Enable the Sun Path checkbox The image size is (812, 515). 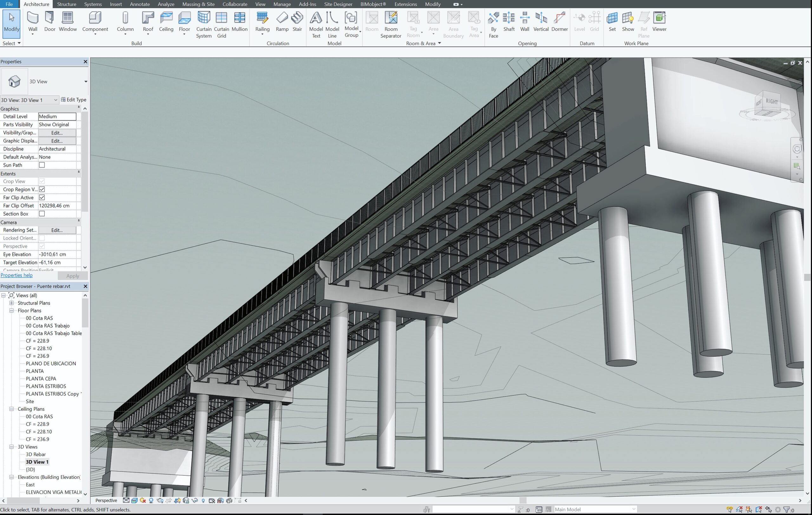click(x=42, y=165)
